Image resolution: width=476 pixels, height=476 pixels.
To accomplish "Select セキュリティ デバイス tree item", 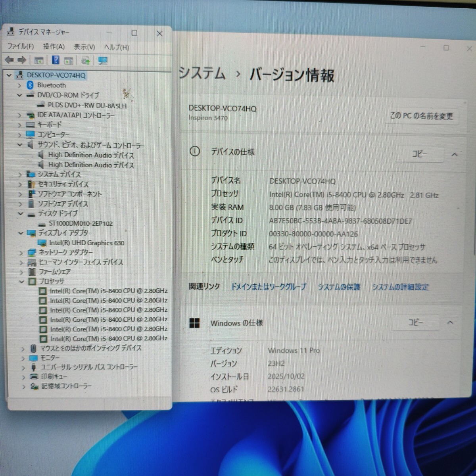I will 63,184.
